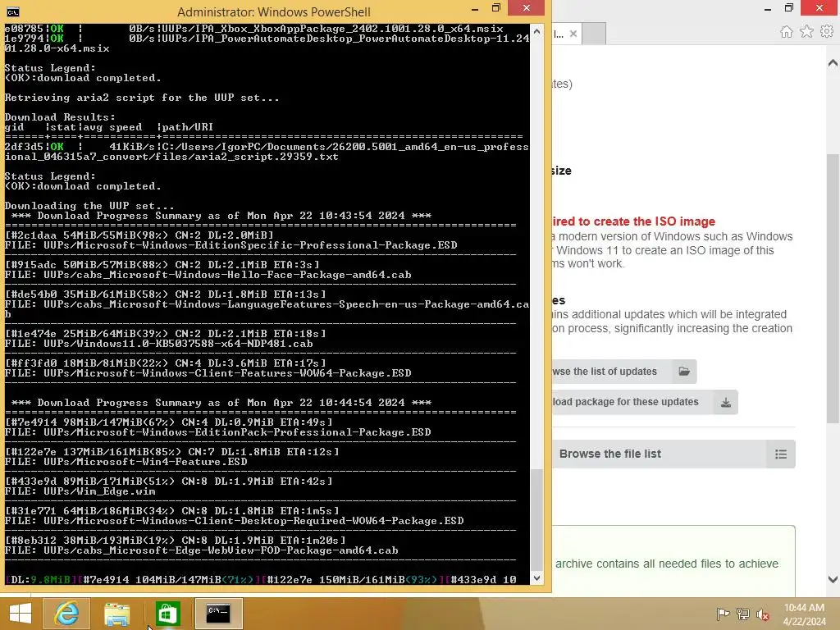Open the browser settings gear icon
Image resolution: width=840 pixels, height=630 pixels.
click(827, 32)
